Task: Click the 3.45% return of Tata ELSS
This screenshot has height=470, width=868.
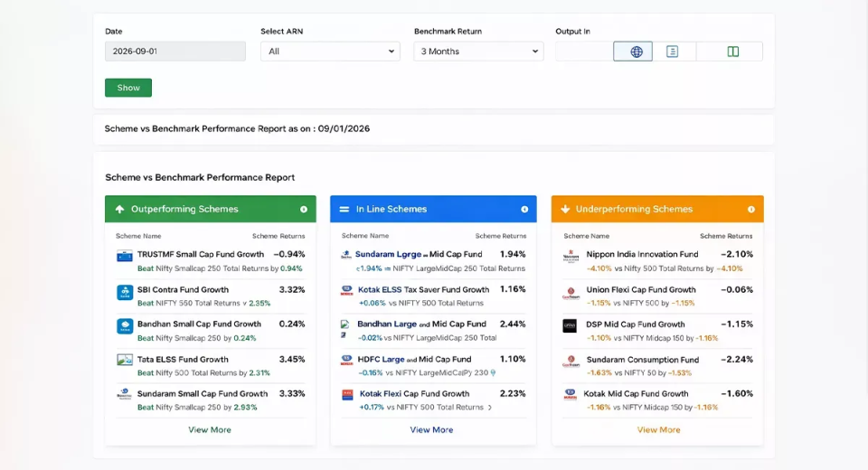Action: click(292, 360)
